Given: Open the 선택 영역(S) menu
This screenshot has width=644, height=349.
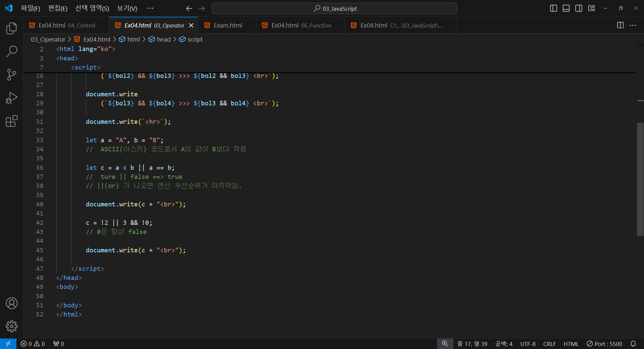Looking at the screenshot, I should tap(92, 8).
